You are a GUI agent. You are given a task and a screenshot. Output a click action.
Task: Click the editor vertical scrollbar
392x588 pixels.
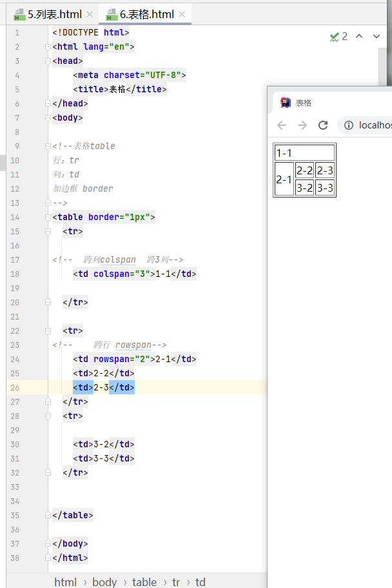(382, 68)
